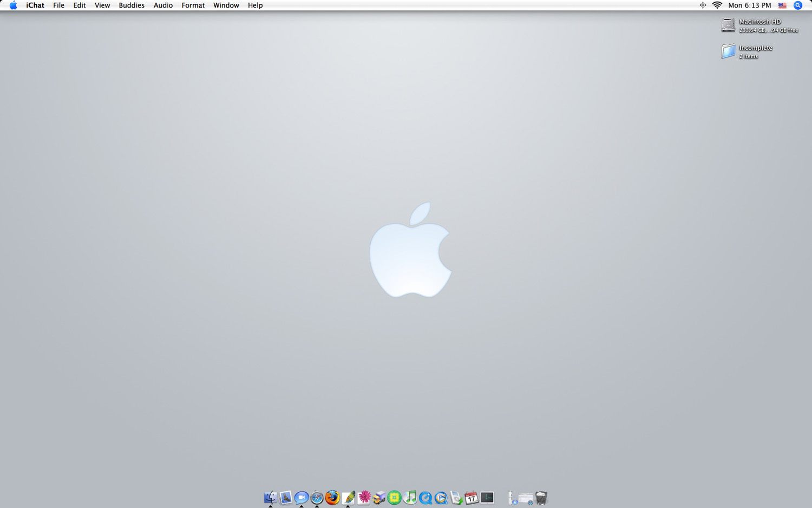Open the Edit menu
The width and height of the screenshot is (812, 508).
pyautogui.click(x=80, y=5)
